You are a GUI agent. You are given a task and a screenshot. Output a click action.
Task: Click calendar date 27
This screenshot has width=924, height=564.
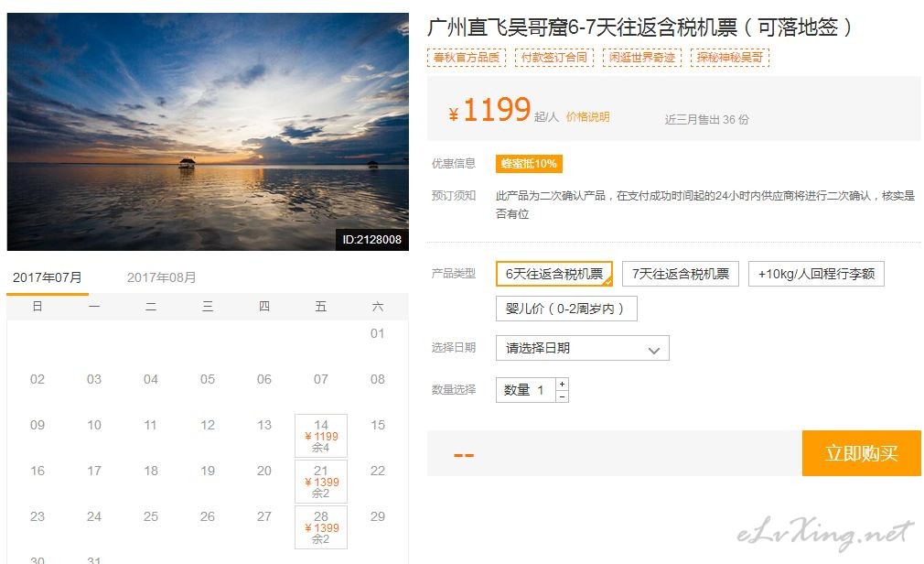[x=264, y=516]
